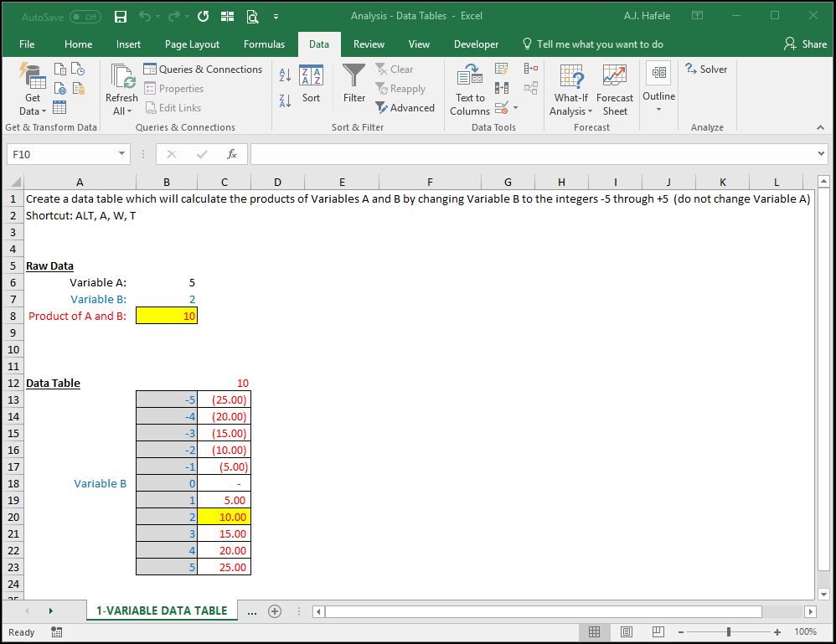Click Forecast Sheet icon
836x644 pixels.
[x=614, y=76]
